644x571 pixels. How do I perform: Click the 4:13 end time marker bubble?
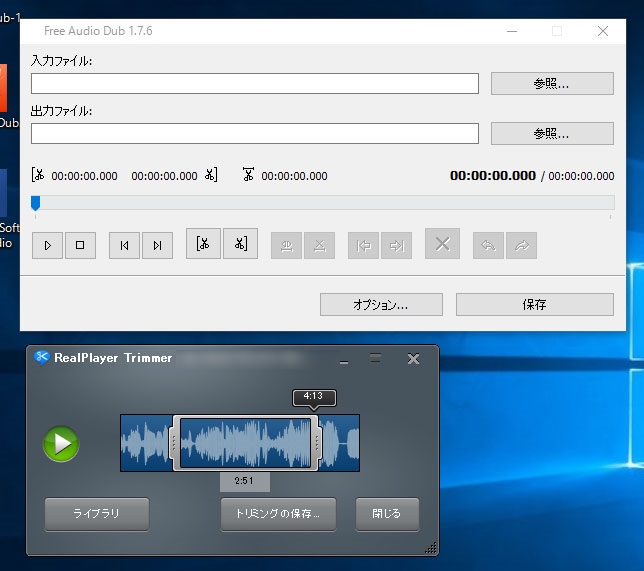pyautogui.click(x=314, y=397)
